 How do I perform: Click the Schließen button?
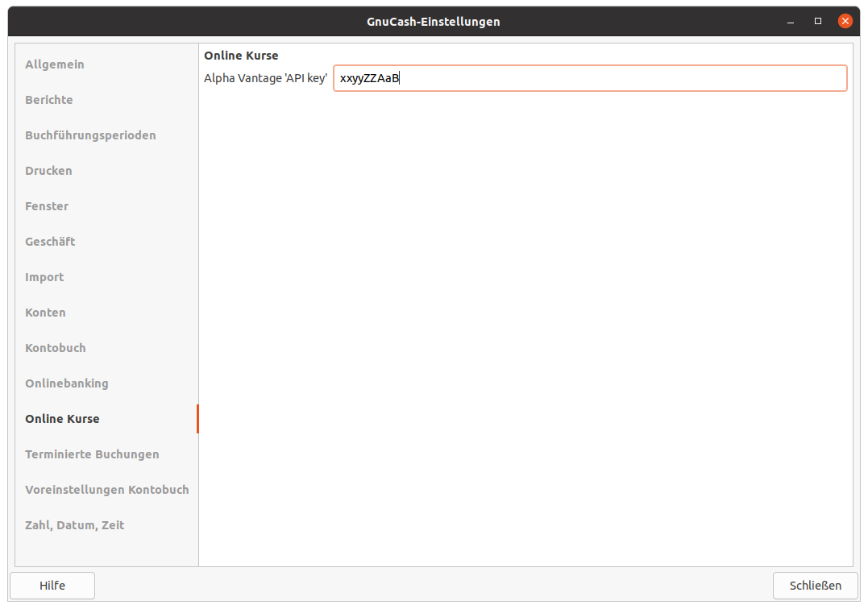click(815, 586)
